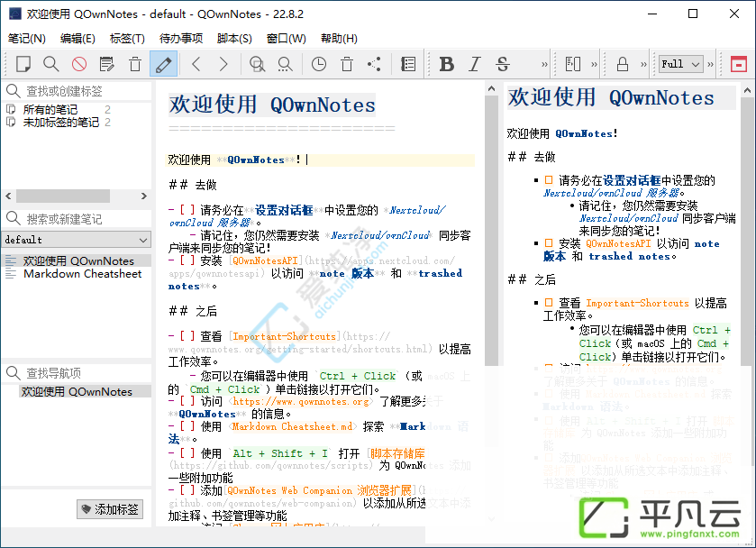
Task: Select 欢迎使用 QOwnNotes navigation heading
Action: coord(77,391)
